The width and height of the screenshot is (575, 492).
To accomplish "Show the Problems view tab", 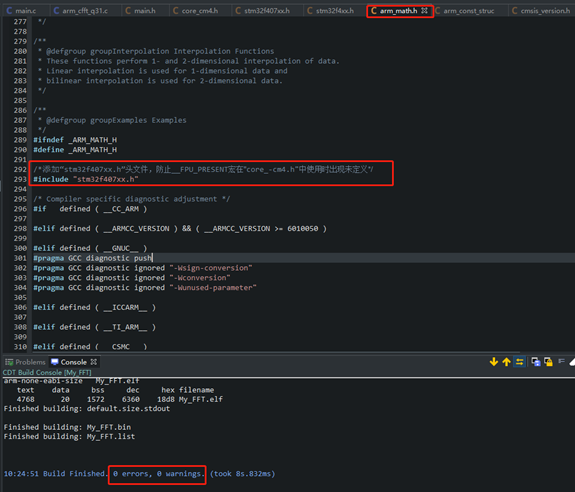I will (x=25, y=362).
